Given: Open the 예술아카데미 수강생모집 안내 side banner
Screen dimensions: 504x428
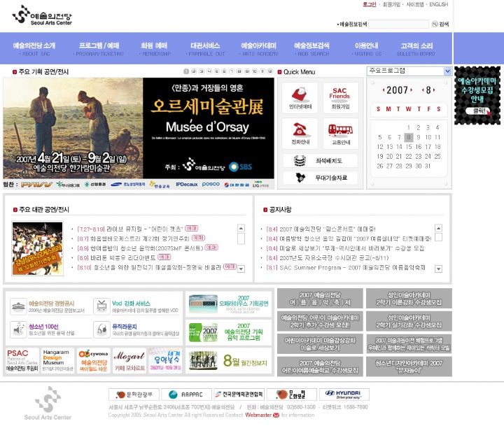Looking at the screenshot, I should point(477,95).
